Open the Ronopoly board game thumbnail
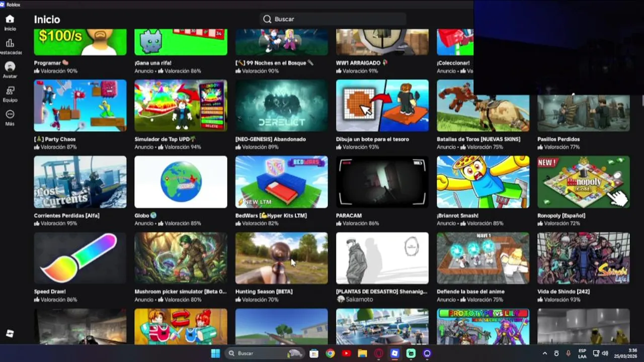Viewport: 644px width, 362px height. point(584,182)
